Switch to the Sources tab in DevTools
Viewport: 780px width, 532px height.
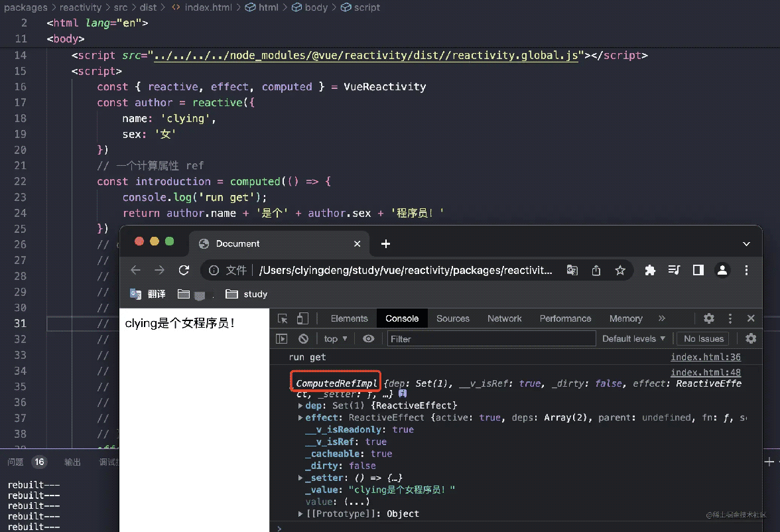pyautogui.click(x=453, y=318)
